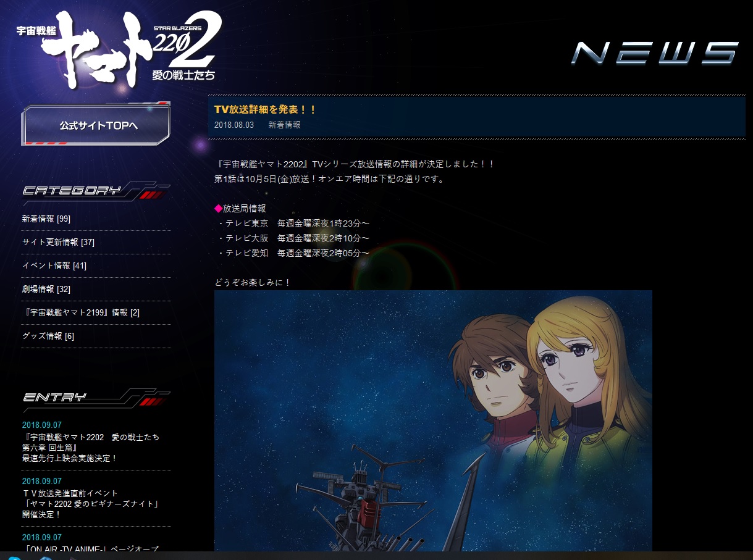Screen dimensions: 753x560
Task: Click the どうぞお楽しみに! text
Action: (x=253, y=283)
